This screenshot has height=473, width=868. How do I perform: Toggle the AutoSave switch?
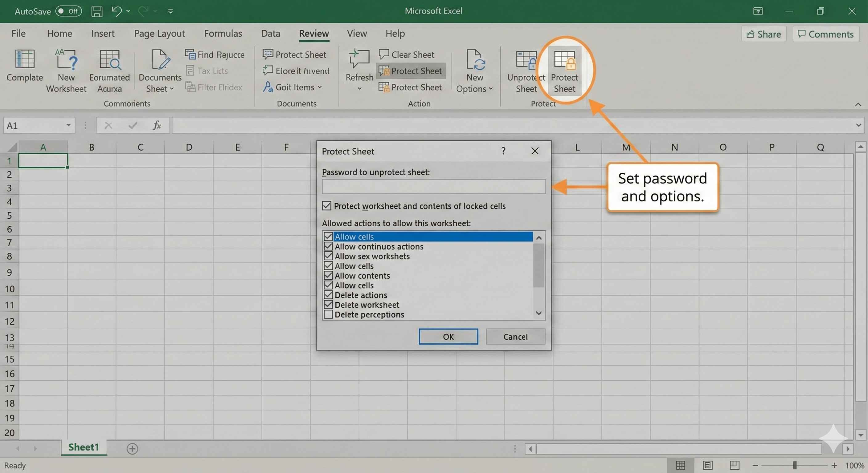click(68, 11)
